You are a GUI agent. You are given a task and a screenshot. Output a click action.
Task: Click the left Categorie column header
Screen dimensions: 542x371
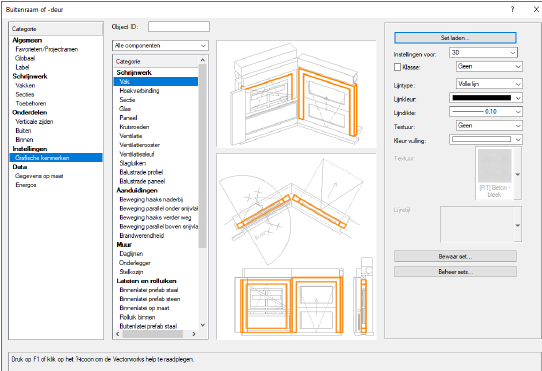pyautogui.click(x=56, y=29)
